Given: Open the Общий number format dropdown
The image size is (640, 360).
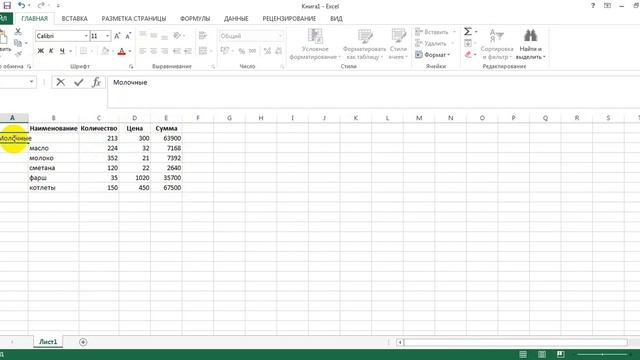Looking at the screenshot, I should click(x=280, y=36).
